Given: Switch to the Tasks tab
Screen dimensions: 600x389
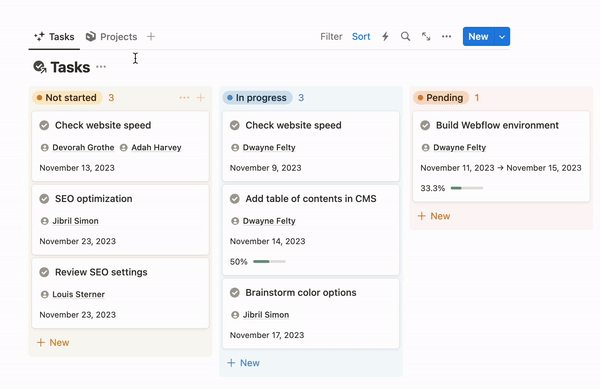Looking at the screenshot, I should pos(54,37).
